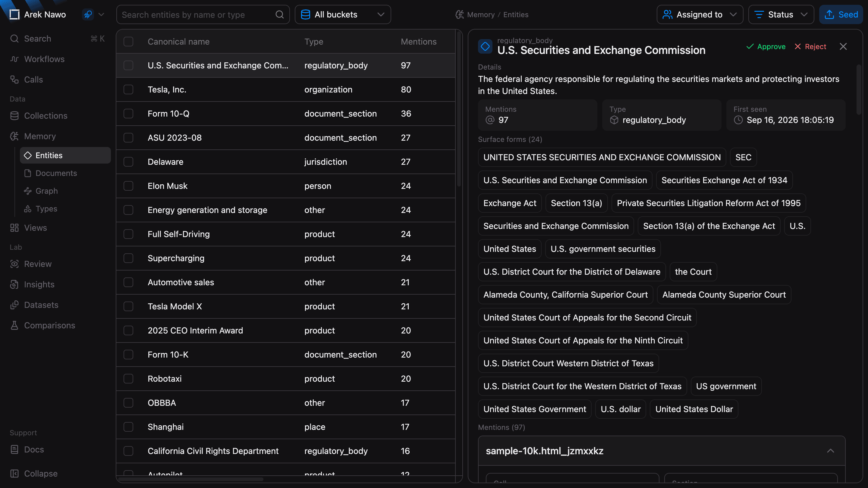Check the Form 10-Q row checkbox
Viewport: 868px width, 488px height.
[128, 114]
